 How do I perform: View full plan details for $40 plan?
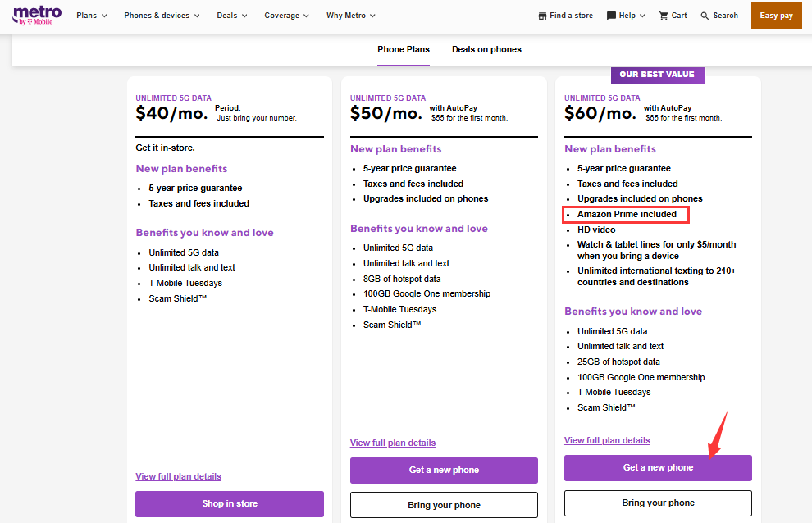tap(178, 476)
